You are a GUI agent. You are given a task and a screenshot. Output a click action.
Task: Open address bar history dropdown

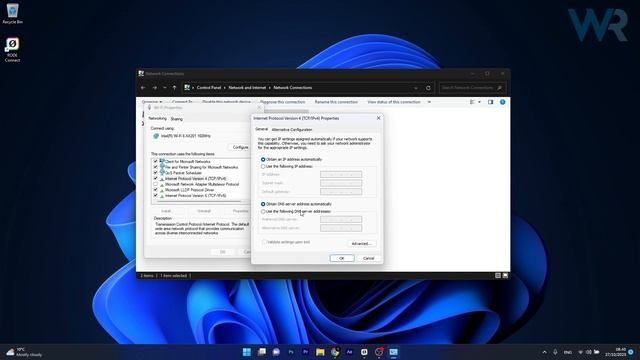416,88
